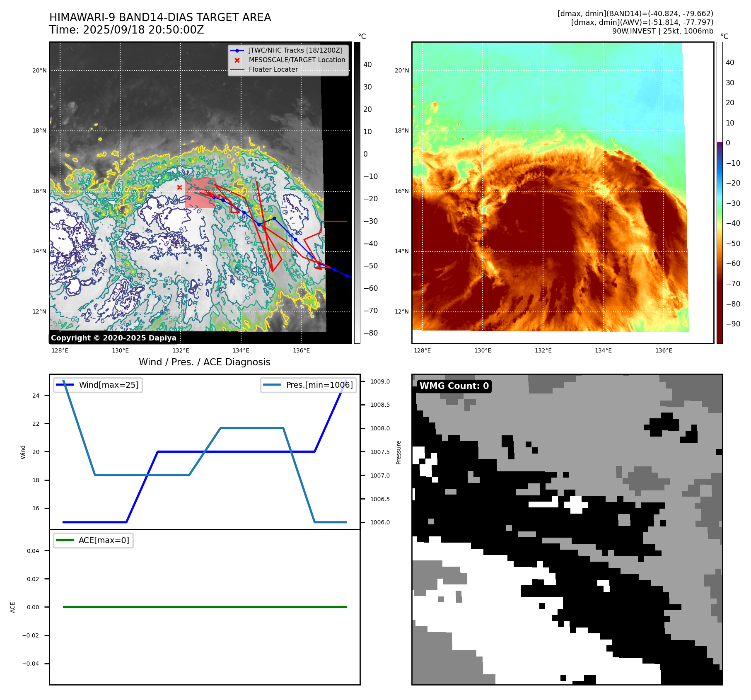Click the '−80' tick on the grayscale colorbar

pos(371,333)
